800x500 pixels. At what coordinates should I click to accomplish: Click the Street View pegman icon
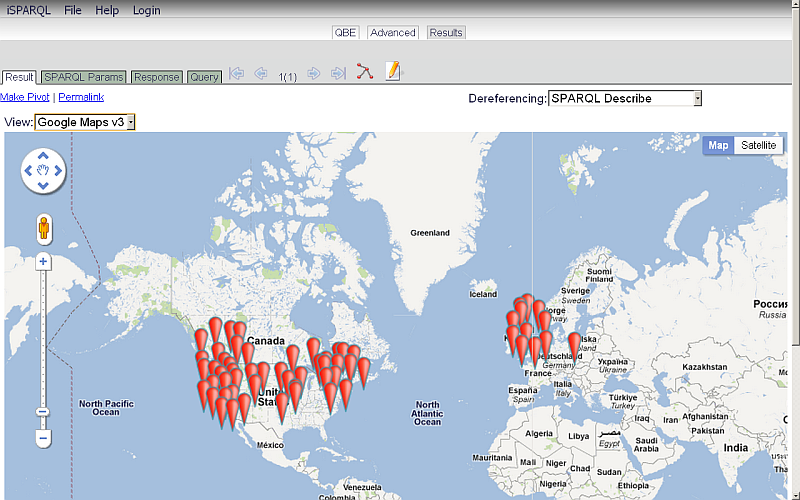(x=44, y=228)
